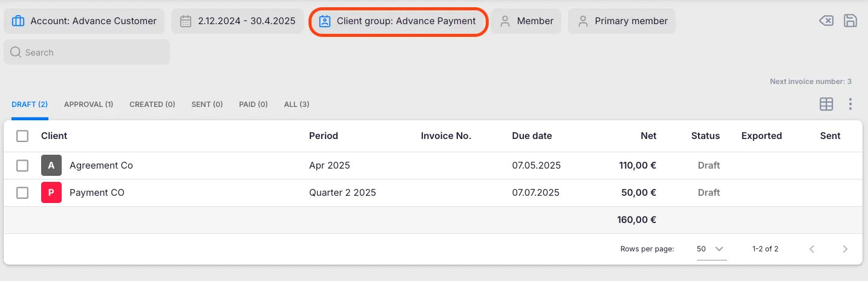868x281 pixels.
Task: Expand the rows per page dropdown
Action: click(x=711, y=249)
